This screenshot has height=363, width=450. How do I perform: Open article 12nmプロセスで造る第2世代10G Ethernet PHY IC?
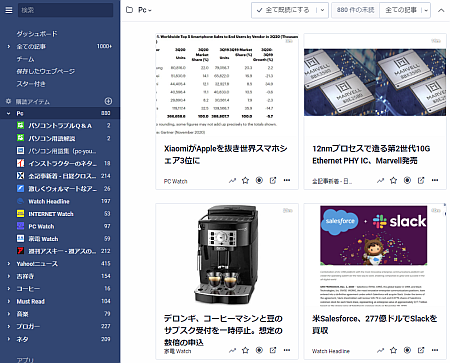(371, 155)
